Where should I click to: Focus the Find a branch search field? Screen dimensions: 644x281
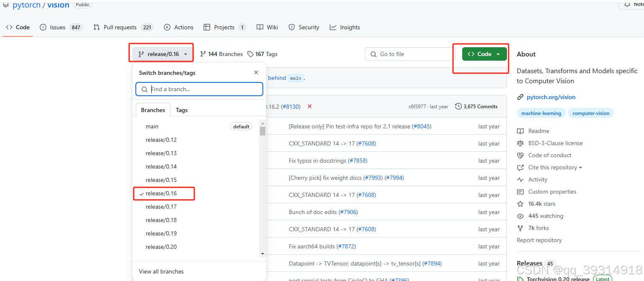[x=199, y=89]
